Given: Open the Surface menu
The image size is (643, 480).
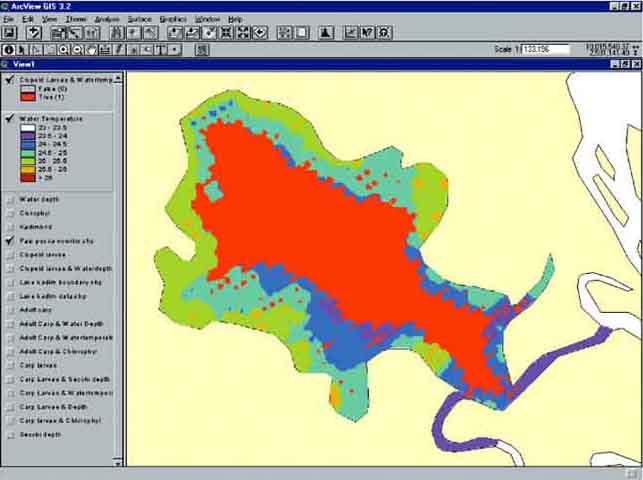Looking at the screenshot, I should (139, 19).
